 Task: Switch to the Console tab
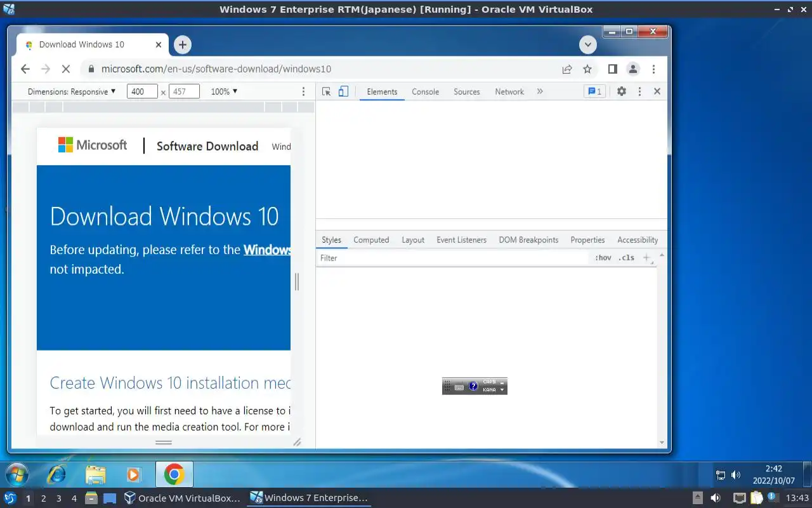tap(425, 91)
